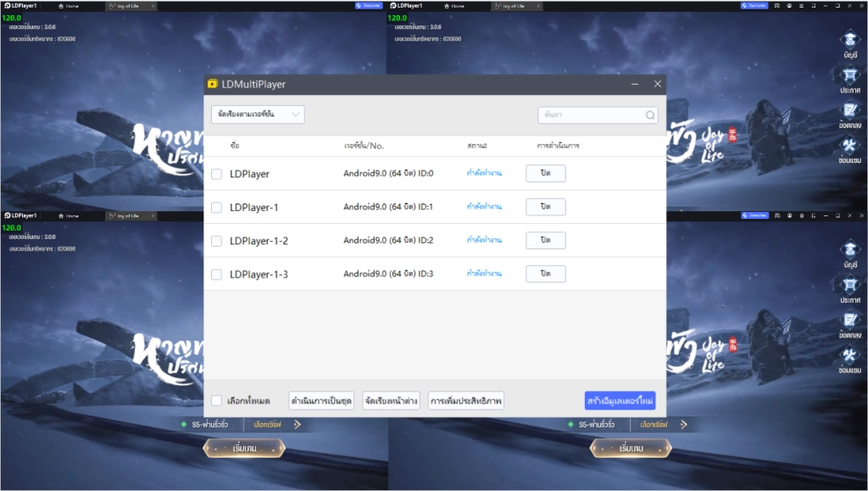Tick the checkbox for LDPlayer-1 row

click(216, 208)
